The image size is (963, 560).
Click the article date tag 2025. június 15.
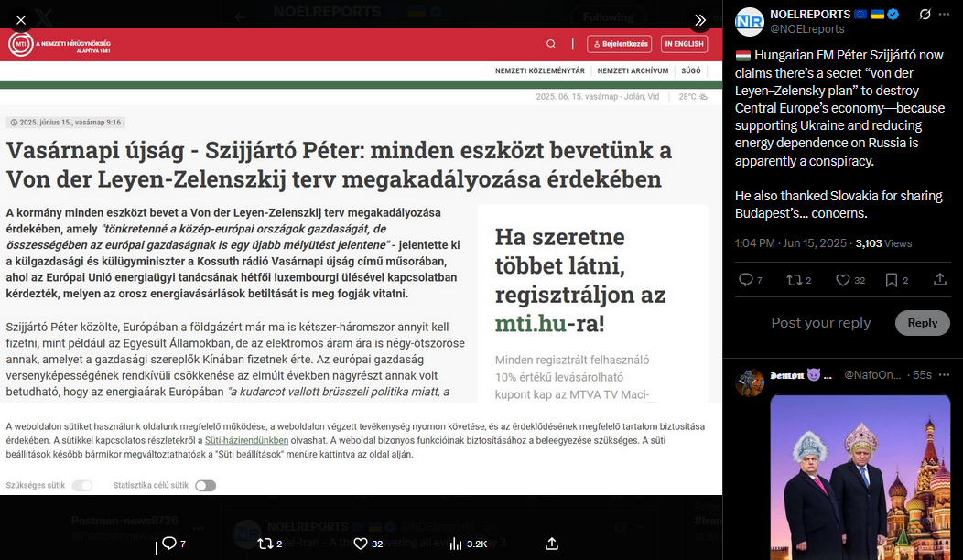point(66,123)
